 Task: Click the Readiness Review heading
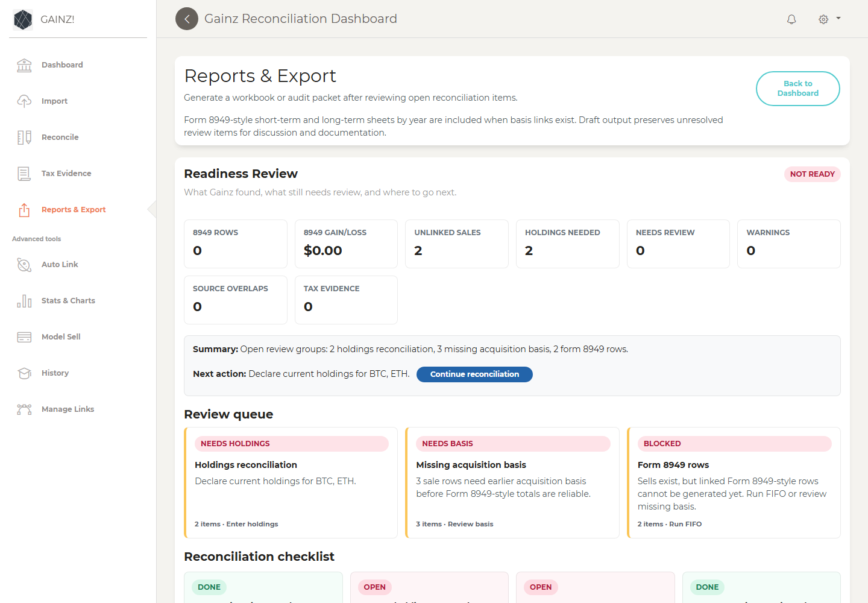coord(241,174)
